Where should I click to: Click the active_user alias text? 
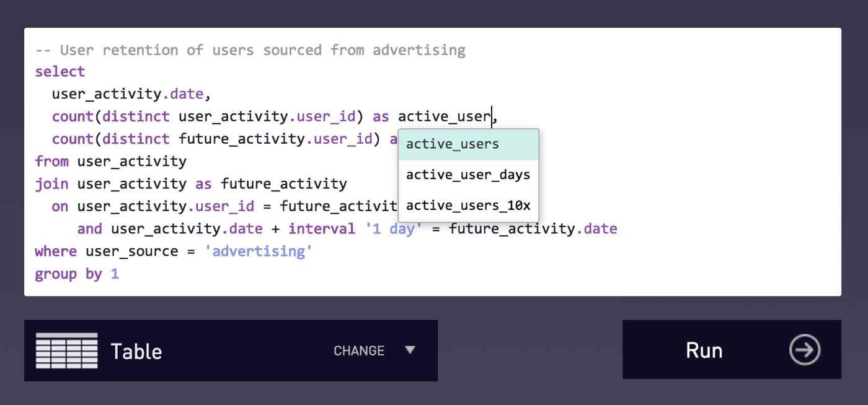pos(445,116)
